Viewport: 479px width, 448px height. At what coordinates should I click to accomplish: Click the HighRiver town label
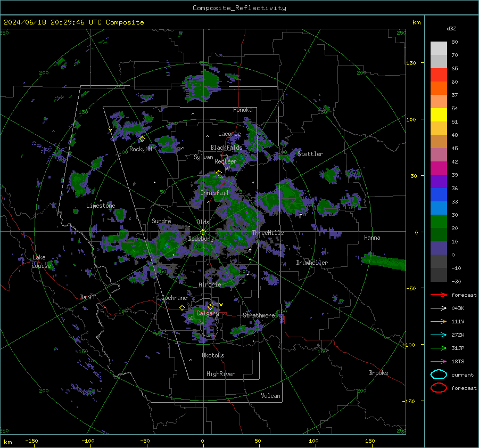[x=221, y=374]
